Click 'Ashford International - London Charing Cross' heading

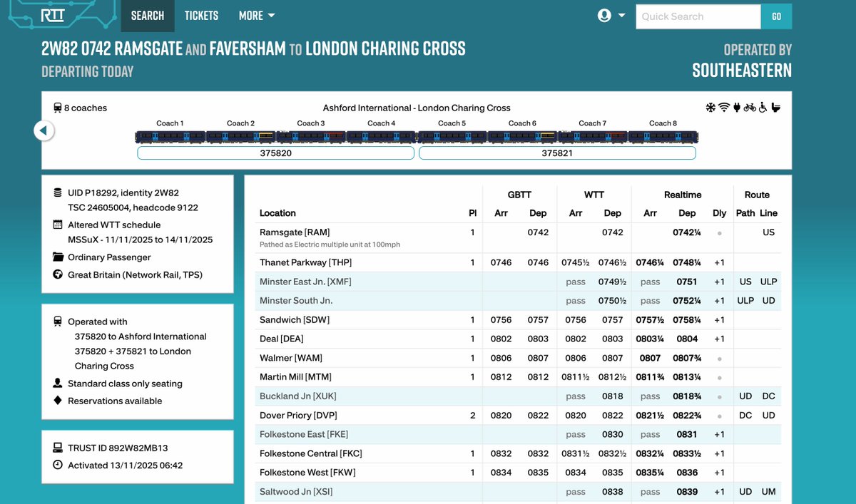pyautogui.click(x=417, y=108)
